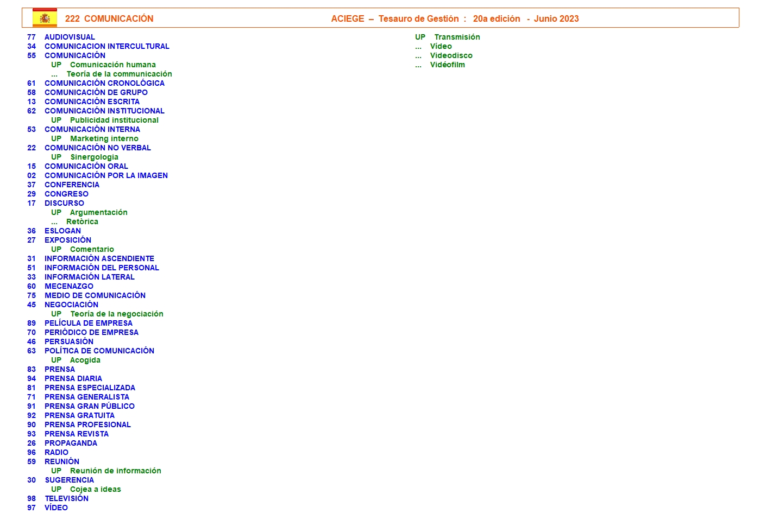Click PELÍCULA DE EMPRESA link
The height and width of the screenshot is (532, 766).
(88, 323)
